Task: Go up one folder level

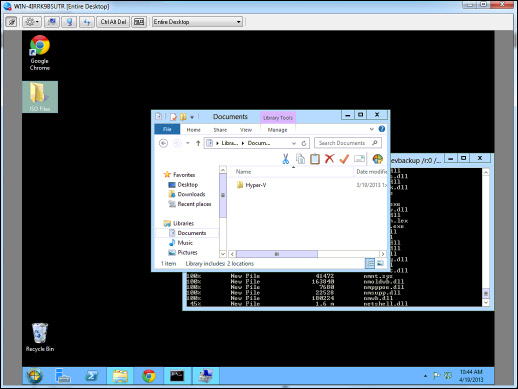Action: (x=198, y=143)
